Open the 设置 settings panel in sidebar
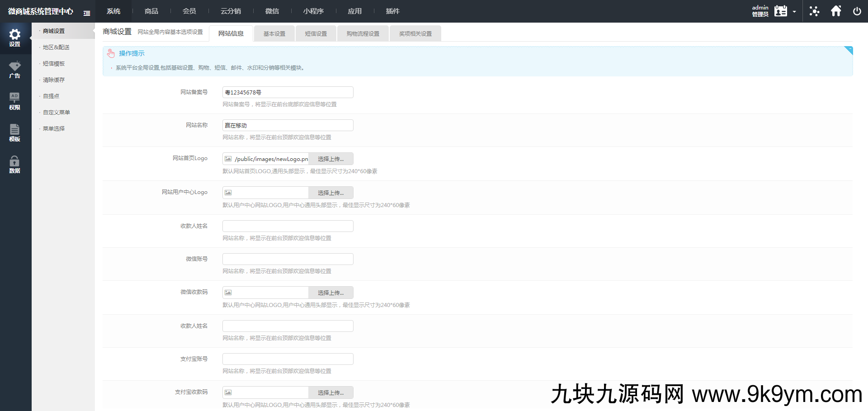Screen dimensions: 868x411 click(15, 38)
